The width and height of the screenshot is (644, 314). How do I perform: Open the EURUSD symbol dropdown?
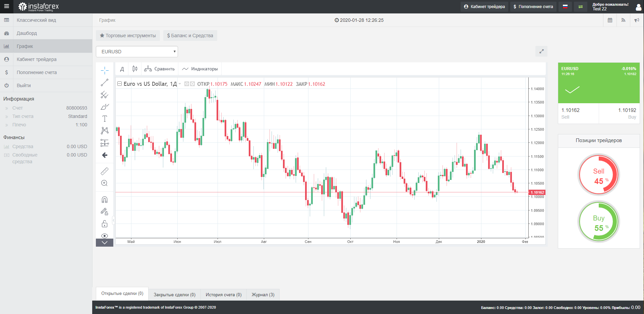click(137, 51)
